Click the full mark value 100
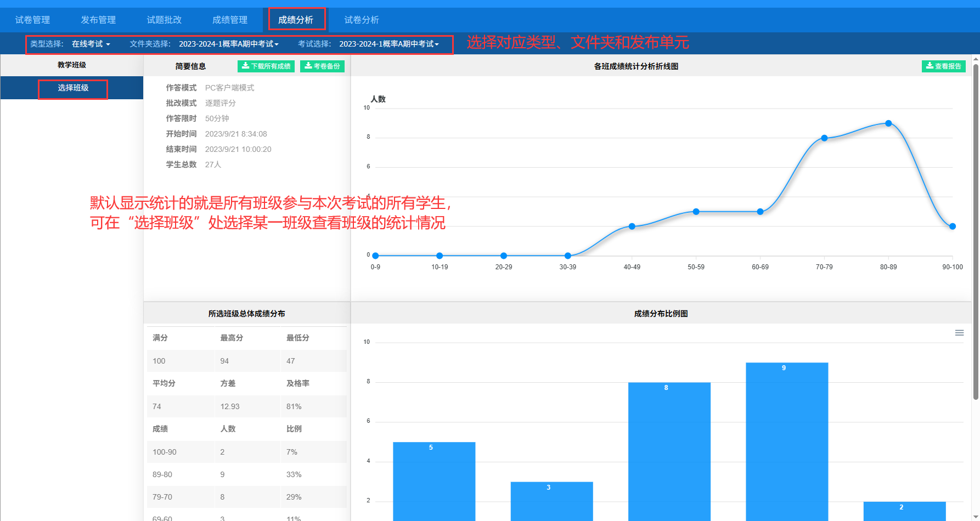Viewport: 980px width, 521px height. pyautogui.click(x=159, y=361)
